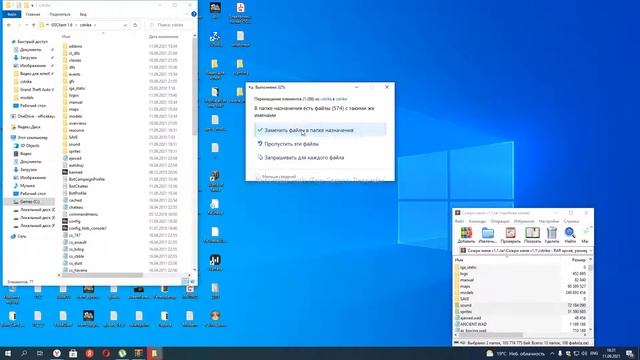Show hidden tray icons chevron

[552, 353]
